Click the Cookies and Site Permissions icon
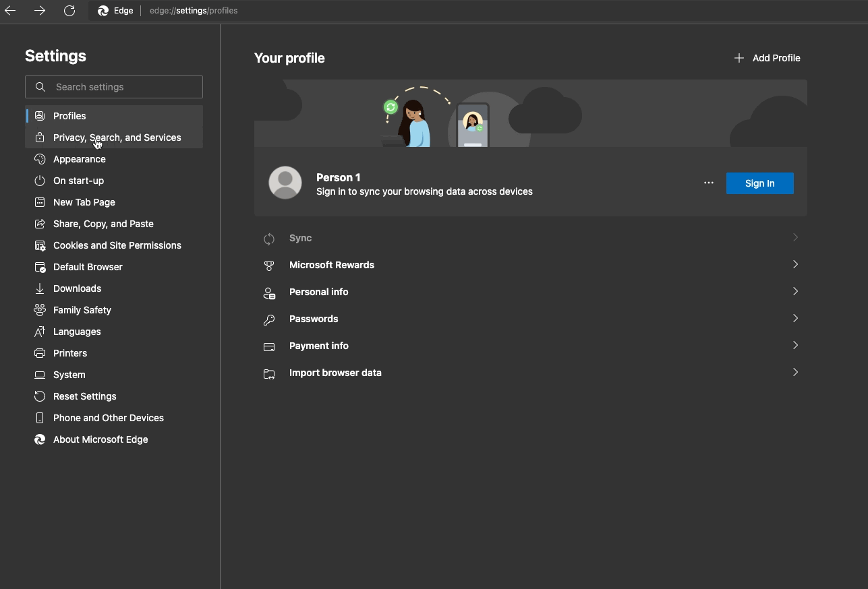 pos(40,245)
